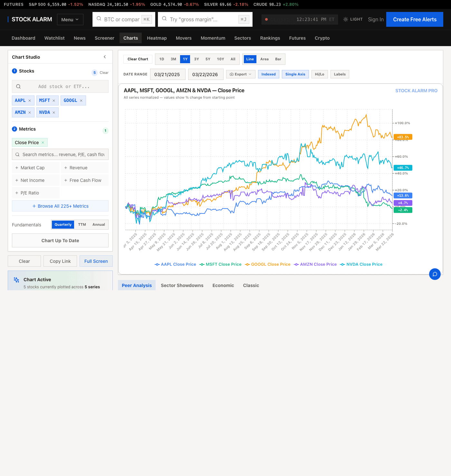Click Clear Chart button

138,59
